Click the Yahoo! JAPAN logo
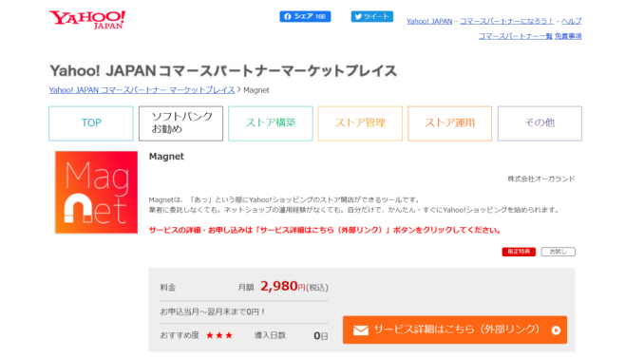Image resolution: width=644 pixels, height=358 pixels. tap(87, 20)
